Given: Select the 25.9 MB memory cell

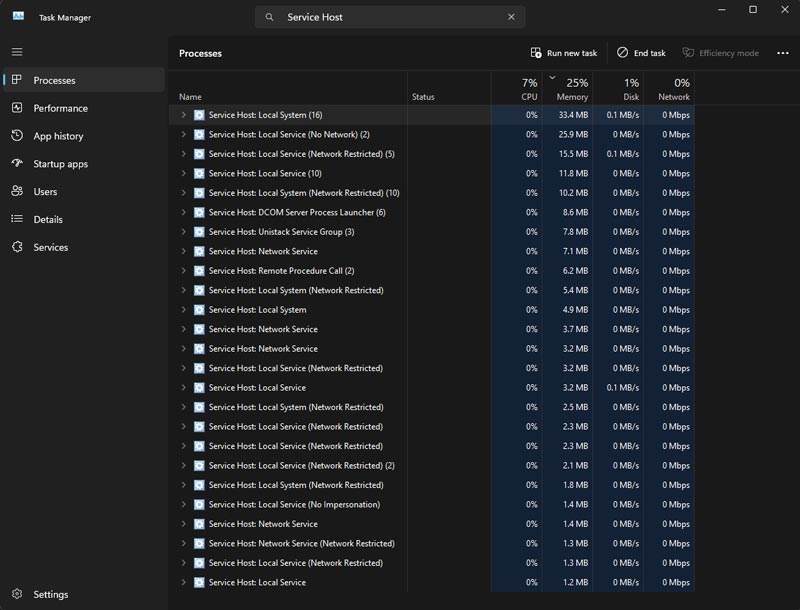Looking at the screenshot, I should click(x=567, y=135).
